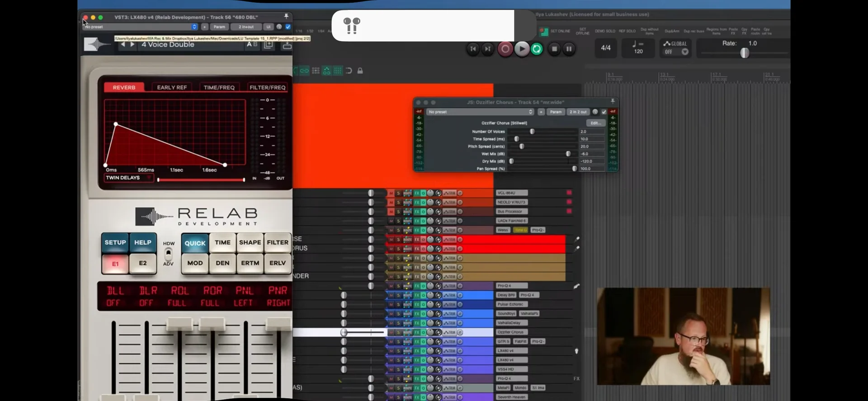Click the UI button in LX480 header
Viewport: 868px width, 401px height.
[x=269, y=27]
